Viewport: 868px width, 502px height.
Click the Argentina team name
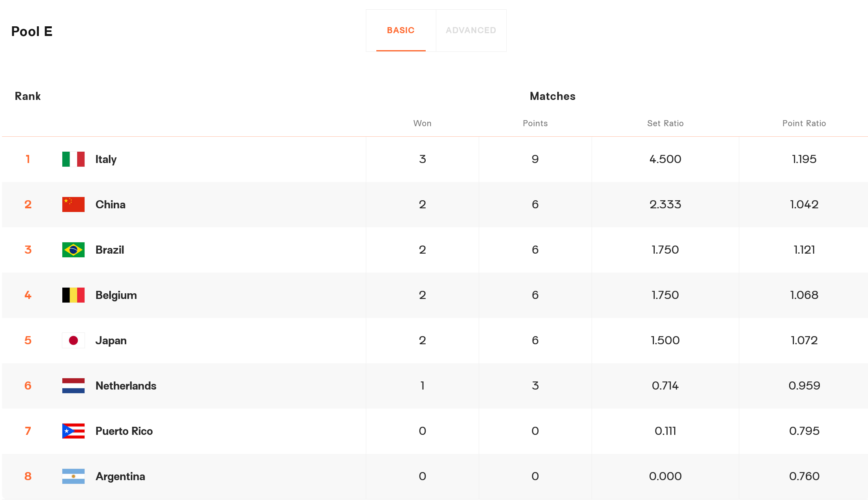pos(120,477)
